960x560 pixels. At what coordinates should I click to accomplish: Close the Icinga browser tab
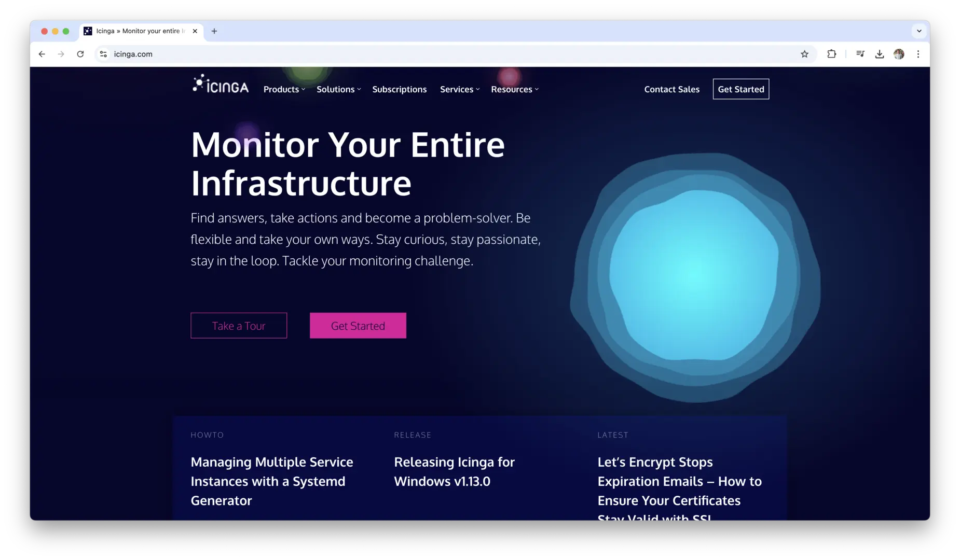coord(195,31)
